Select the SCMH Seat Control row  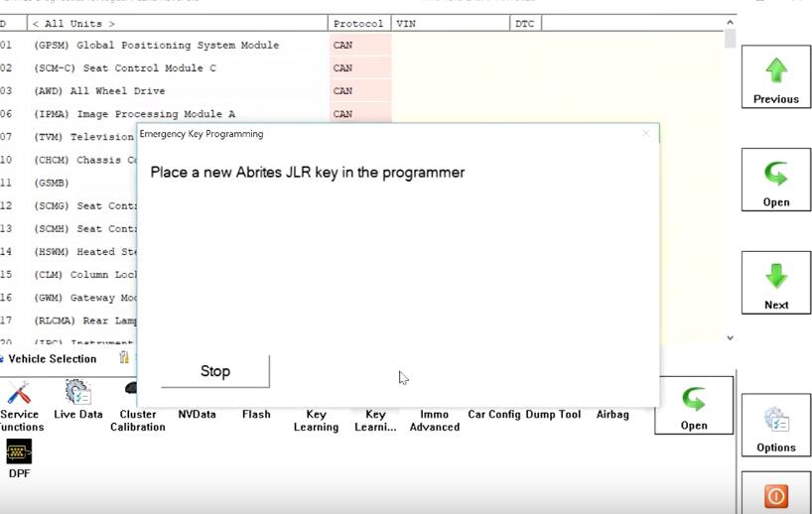pos(68,228)
